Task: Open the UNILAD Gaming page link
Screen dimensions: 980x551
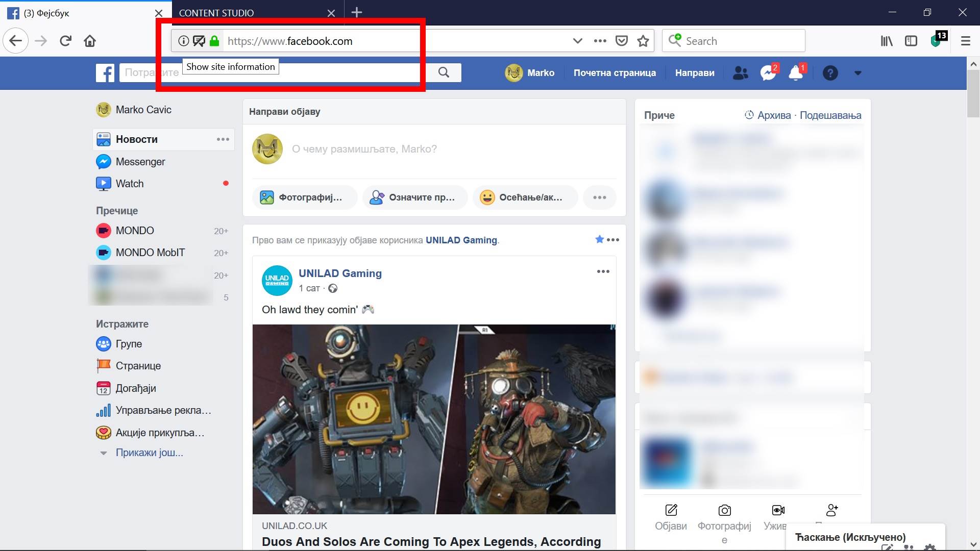Action: 340,273
